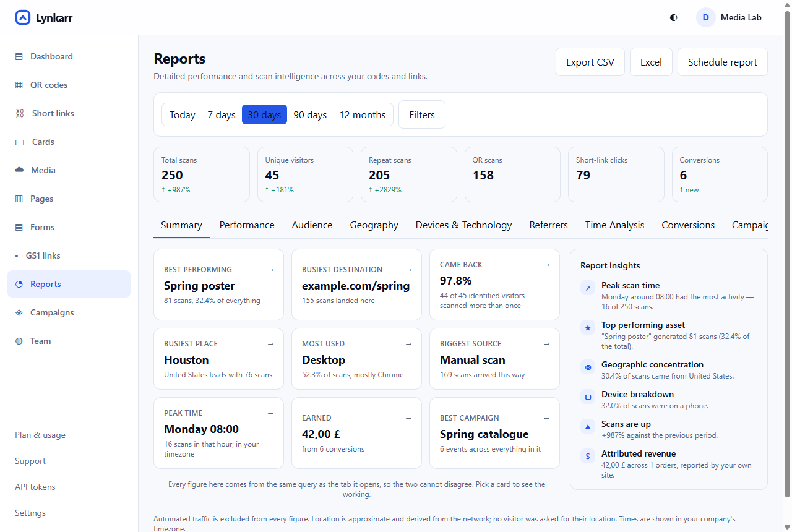The width and height of the screenshot is (792, 532).
Task: Click the Peak scan time insight icon
Action: coord(588,288)
